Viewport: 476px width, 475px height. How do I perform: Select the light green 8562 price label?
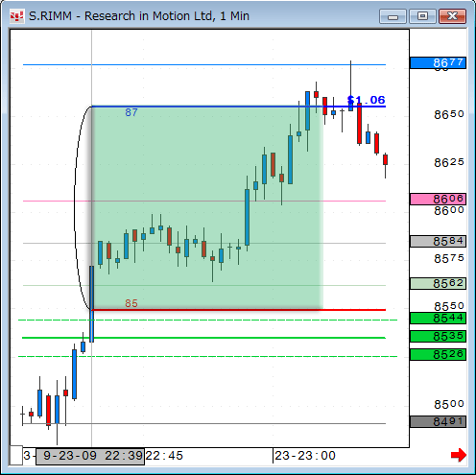point(438,283)
